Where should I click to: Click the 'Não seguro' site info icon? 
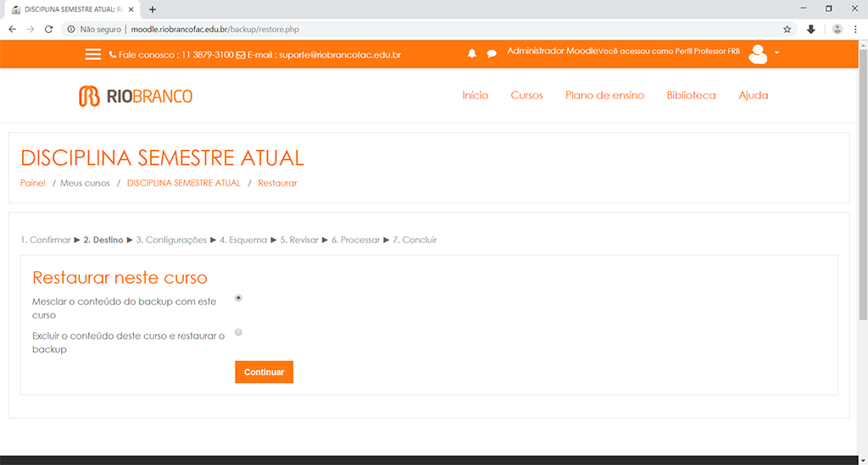click(71, 30)
